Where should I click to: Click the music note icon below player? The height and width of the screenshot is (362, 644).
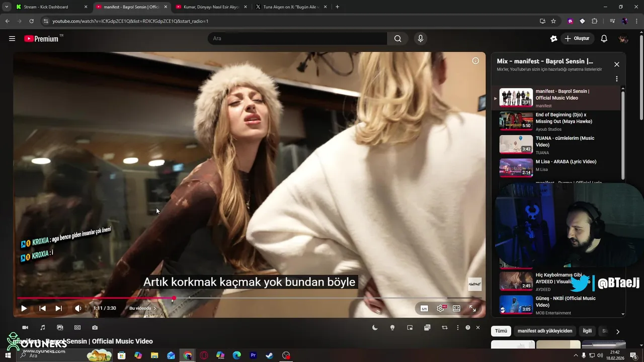(x=43, y=327)
